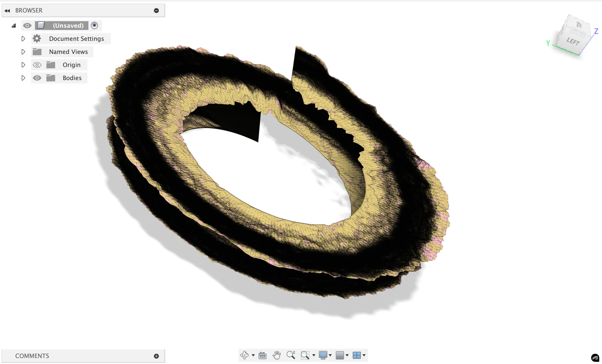The image size is (602, 364).
Task: Activate the Look At tool
Action: click(262, 355)
